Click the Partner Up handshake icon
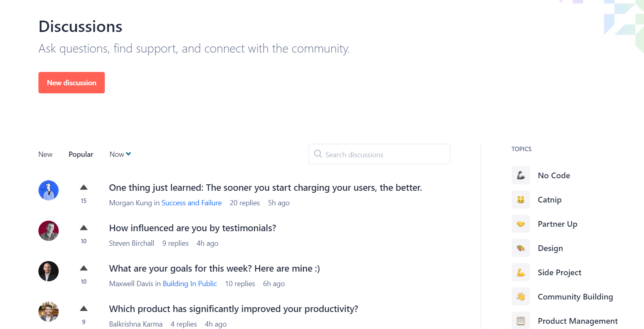 coord(521,224)
